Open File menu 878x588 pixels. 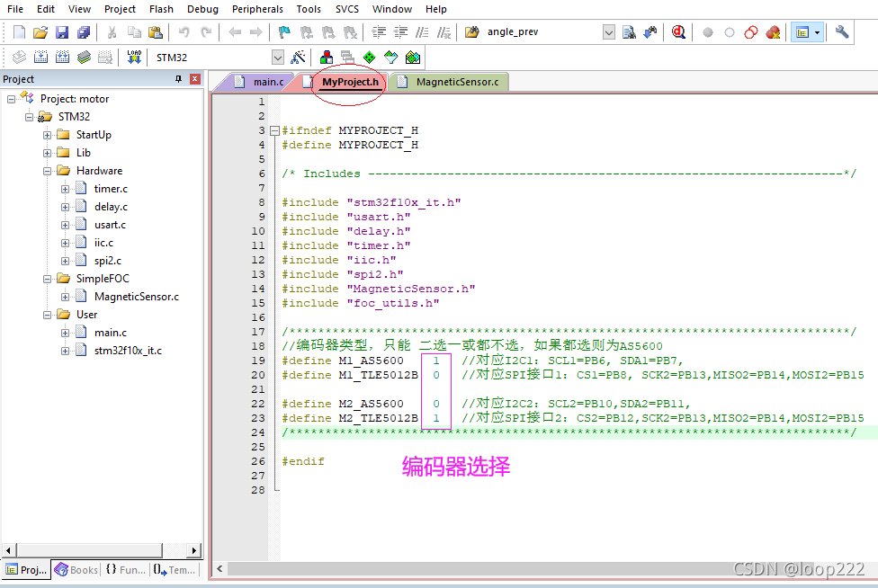point(15,9)
